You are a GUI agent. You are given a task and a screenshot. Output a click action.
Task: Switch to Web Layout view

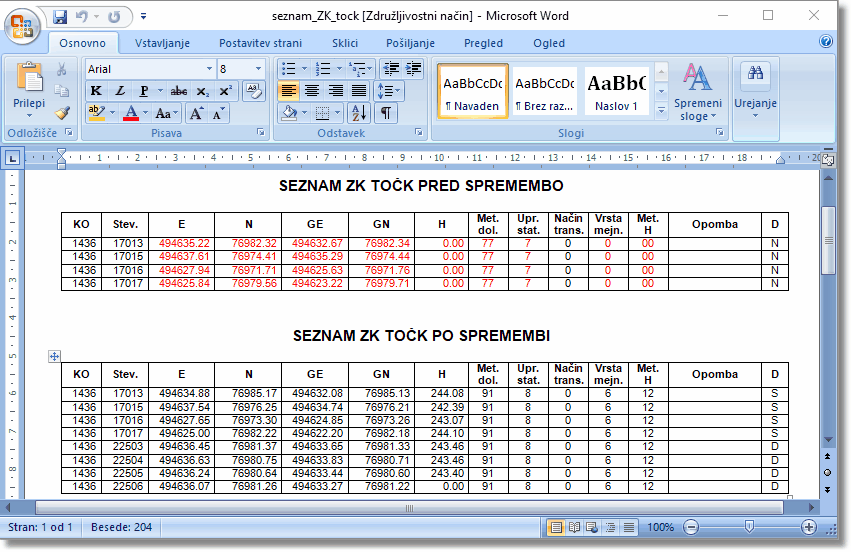coord(592,527)
